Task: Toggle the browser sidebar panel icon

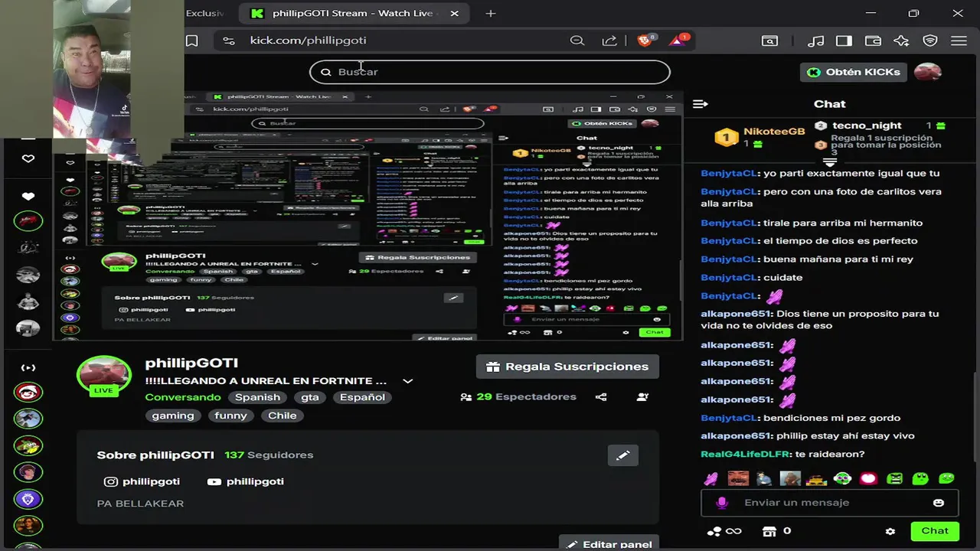Action: [x=844, y=41]
